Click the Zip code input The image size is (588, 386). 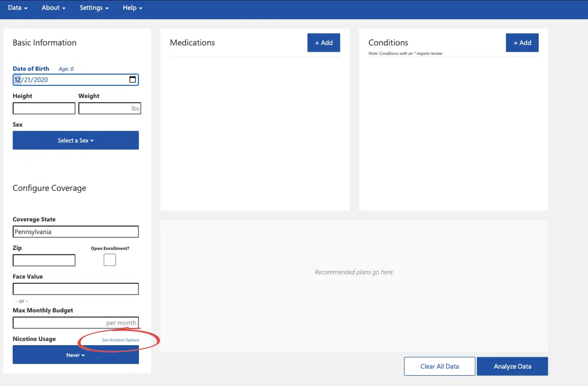(44, 260)
